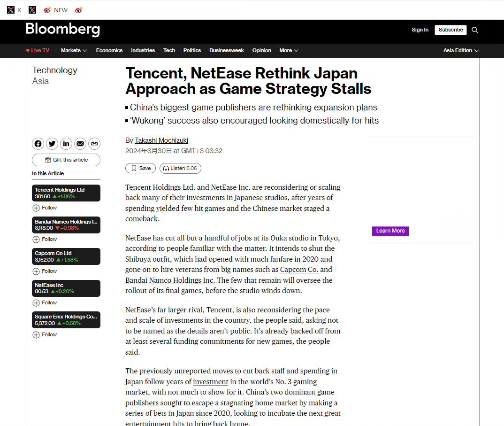504x426 pixels.
Task: Click the Technology category heading
Action: (54, 70)
